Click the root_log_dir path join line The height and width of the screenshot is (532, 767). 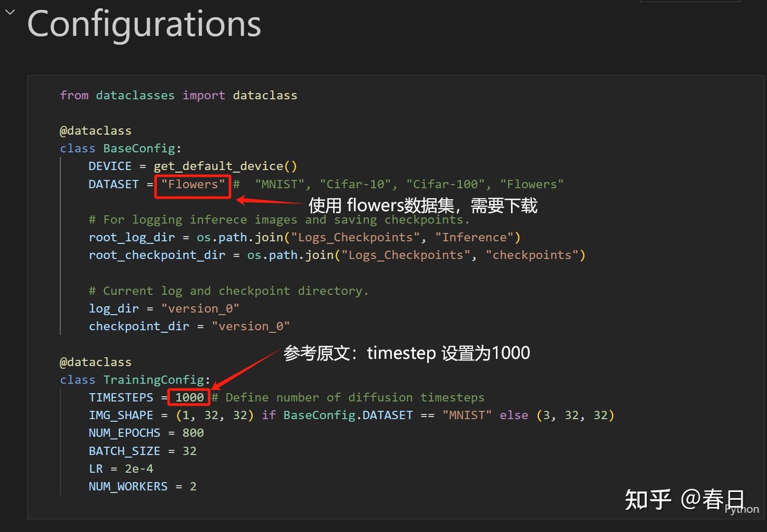[x=304, y=237]
